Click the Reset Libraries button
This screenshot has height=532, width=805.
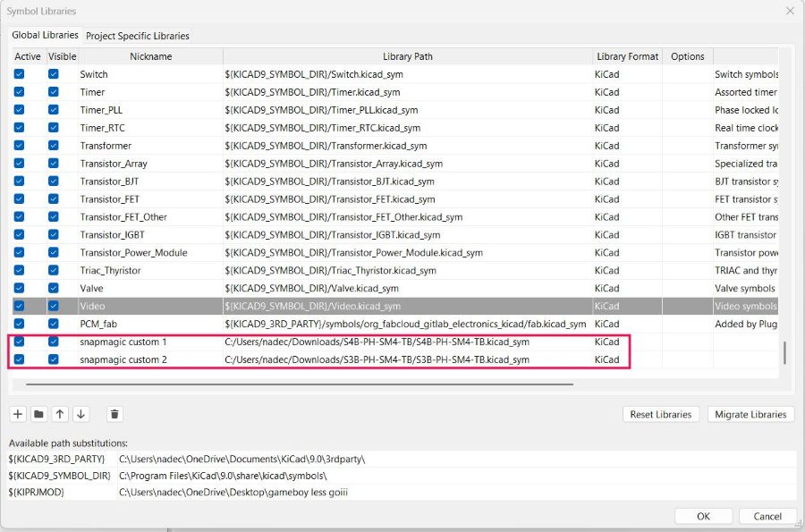661,414
